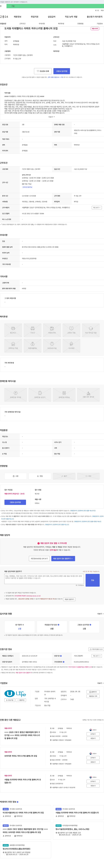Viewport: 104px width, 868px height.
Task: Click the 장애인용 승강기 facility icon
Action: click(40, 395)
